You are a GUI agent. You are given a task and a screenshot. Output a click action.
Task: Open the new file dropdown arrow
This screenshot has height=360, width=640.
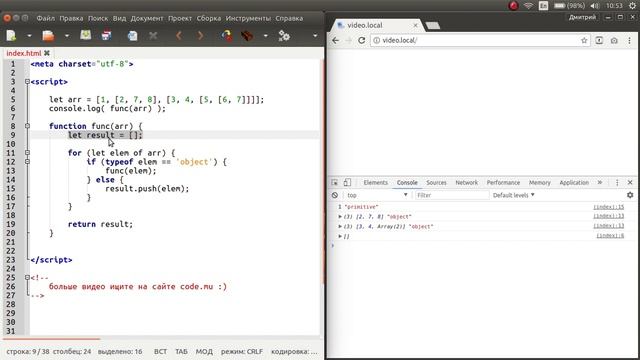(x=29, y=36)
